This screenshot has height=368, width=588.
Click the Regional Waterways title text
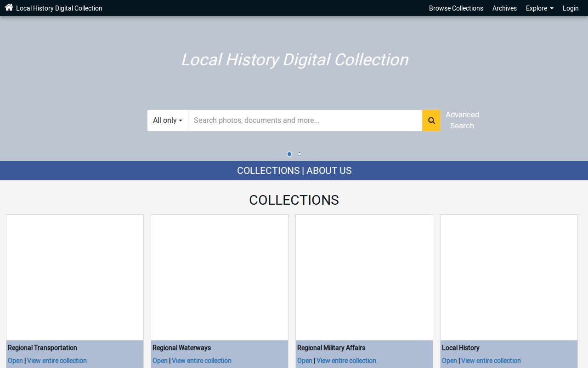(181, 348)
